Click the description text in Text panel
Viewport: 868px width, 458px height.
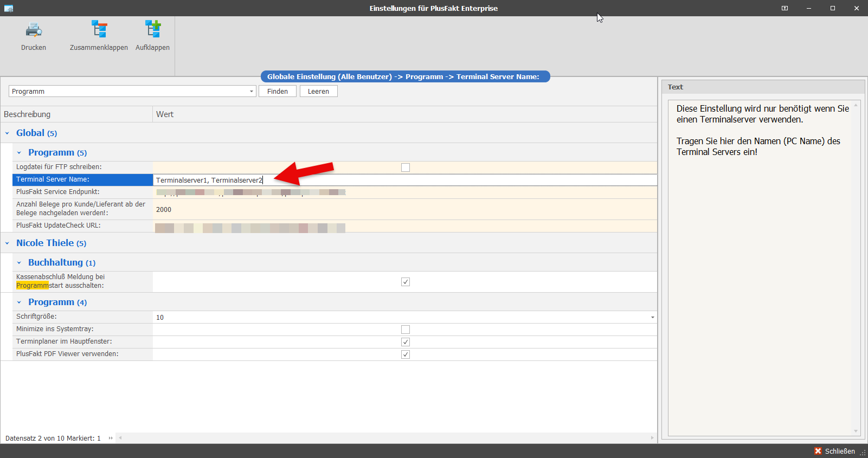pyautogui.click(x=763, y=130)
